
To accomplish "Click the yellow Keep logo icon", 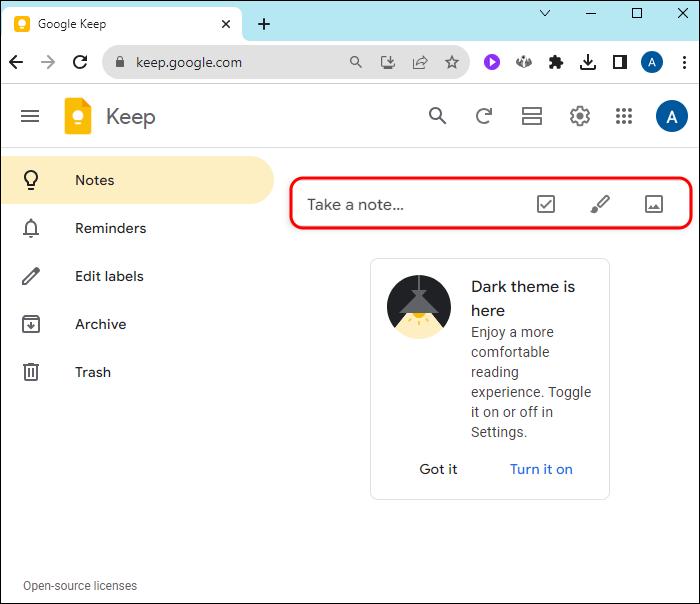I will 78,116.
